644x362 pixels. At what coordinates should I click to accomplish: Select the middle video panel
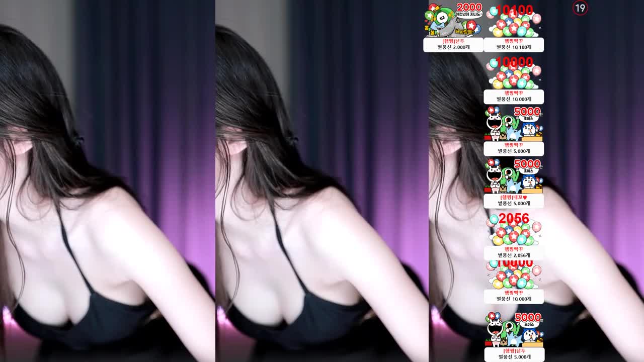point(322,181)
